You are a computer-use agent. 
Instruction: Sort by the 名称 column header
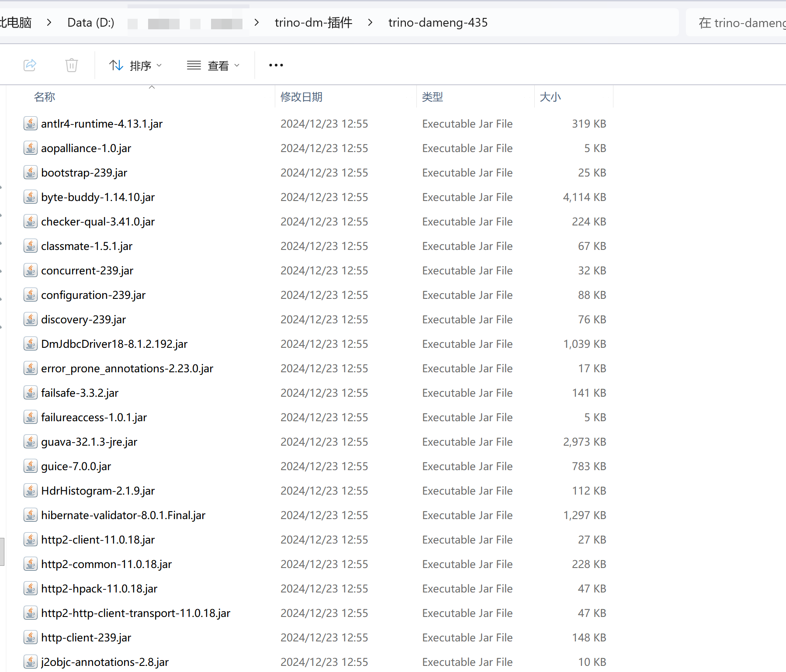pyautogui.click(x=45, y=97)
